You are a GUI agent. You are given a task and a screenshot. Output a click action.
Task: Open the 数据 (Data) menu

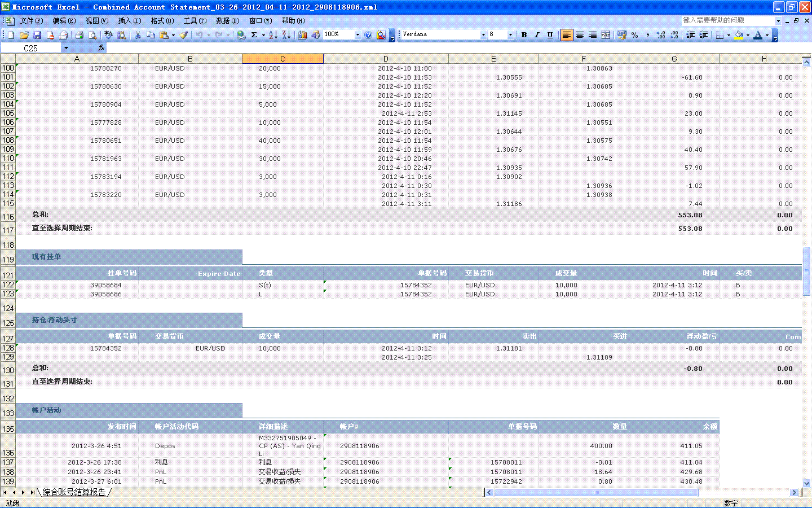tap(227, 21)
